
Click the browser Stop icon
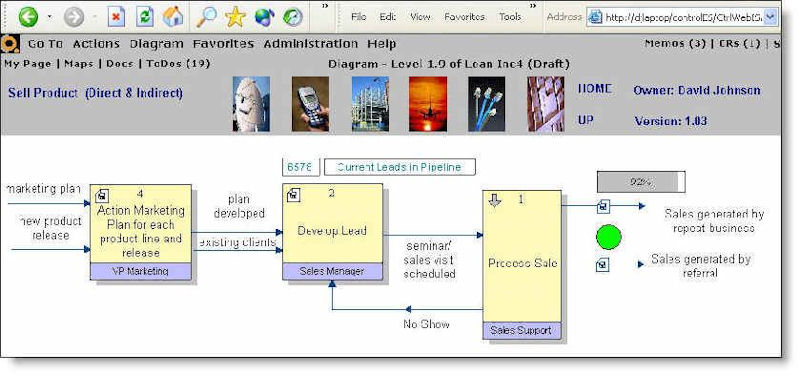click(x=116, y=17)
